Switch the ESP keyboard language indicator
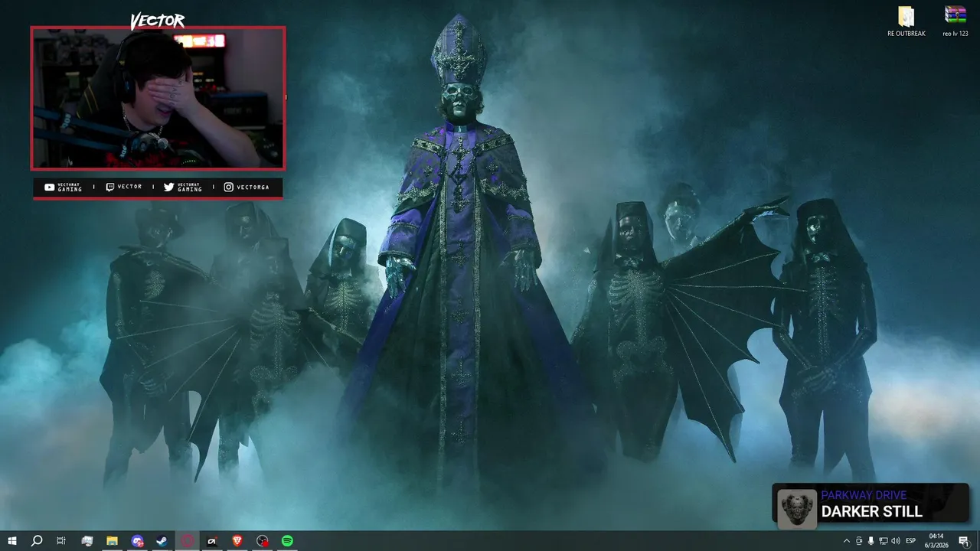Image resolution: width=980 pixels, height=551 pixels. click(911, 541)
